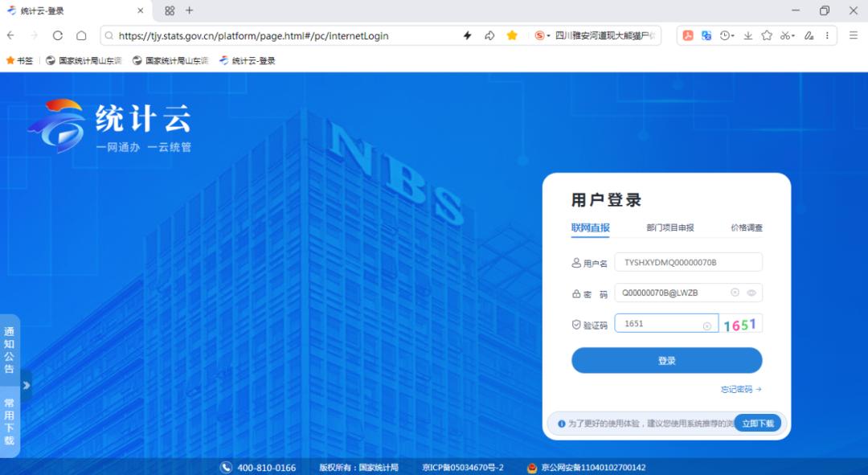Click the 立即下载 button
The image size is (868, 475).
pos(758,424)
